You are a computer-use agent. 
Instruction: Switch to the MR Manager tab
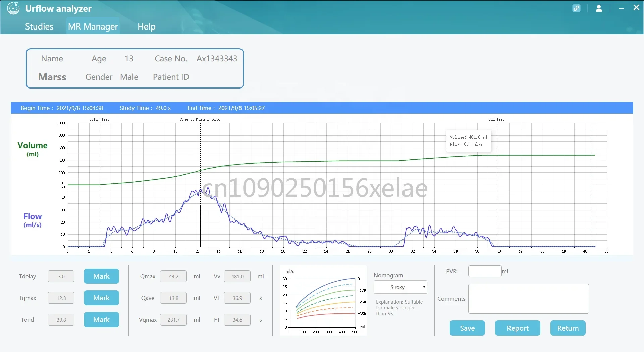[x=93, y=26]
